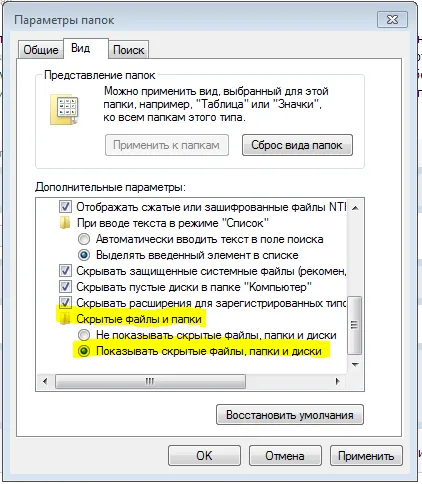Click the vertical scrollbar thumb
The width and height of the screenshot is (422, 484).
[x=355, y=325]
